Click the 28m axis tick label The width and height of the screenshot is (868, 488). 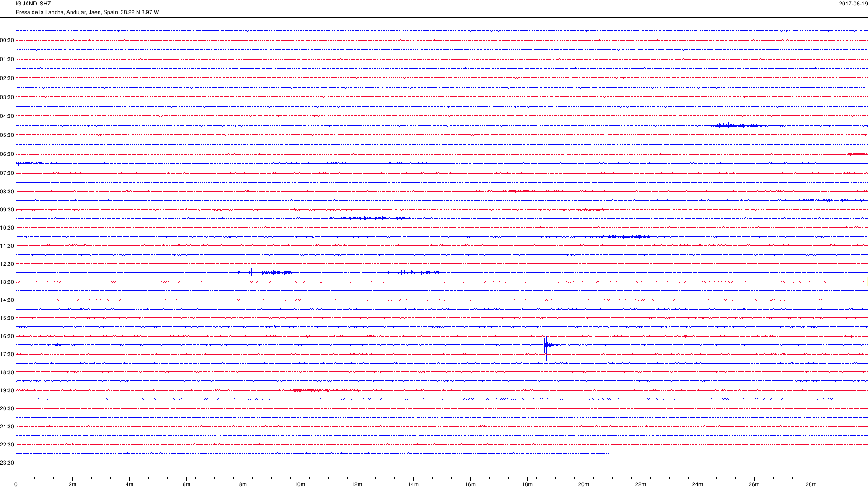point(811,485)
